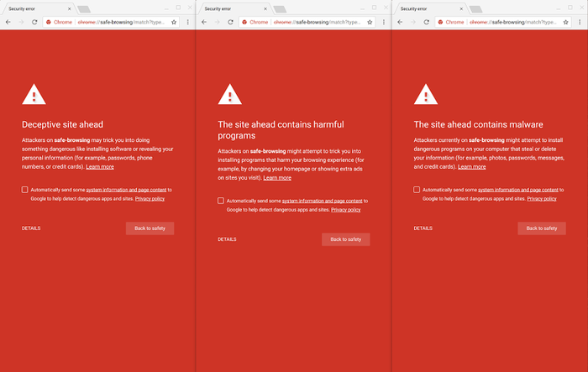The width and height of the screenshot is (588, 372).
Task: Reload the Deceptive site ahead window
Action: coord(34,22)
